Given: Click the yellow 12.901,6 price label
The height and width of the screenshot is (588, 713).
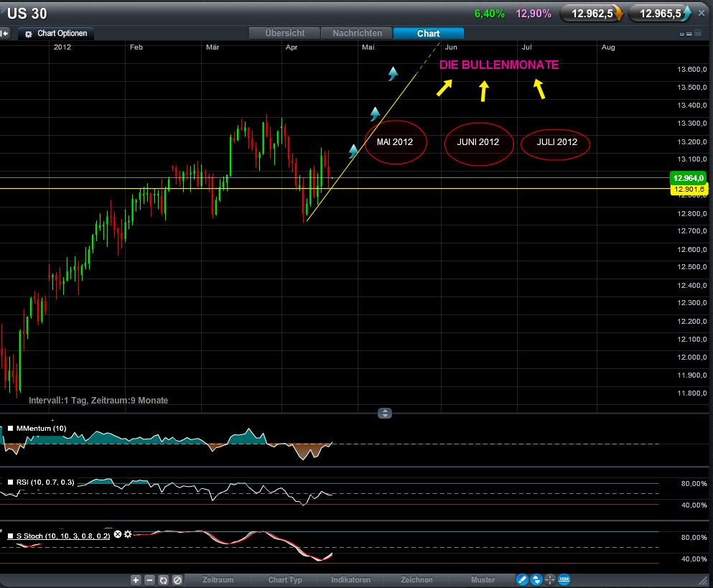Looking at the screenshot, I should 689,189.
